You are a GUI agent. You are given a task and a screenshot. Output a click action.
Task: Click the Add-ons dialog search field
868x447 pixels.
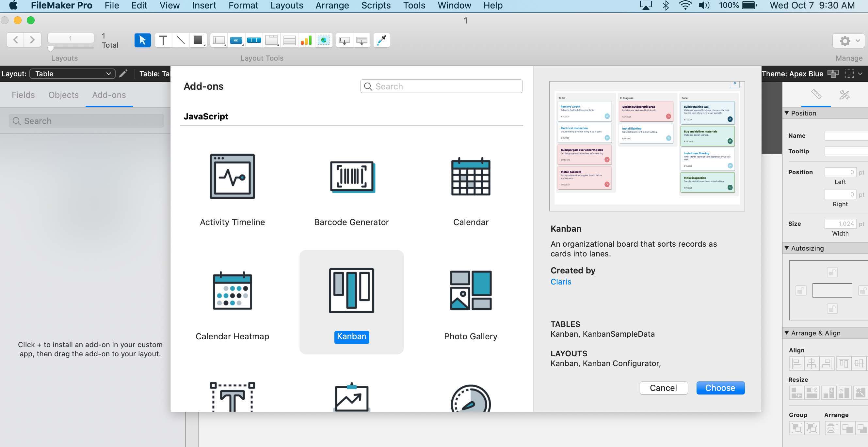(441, 86)
